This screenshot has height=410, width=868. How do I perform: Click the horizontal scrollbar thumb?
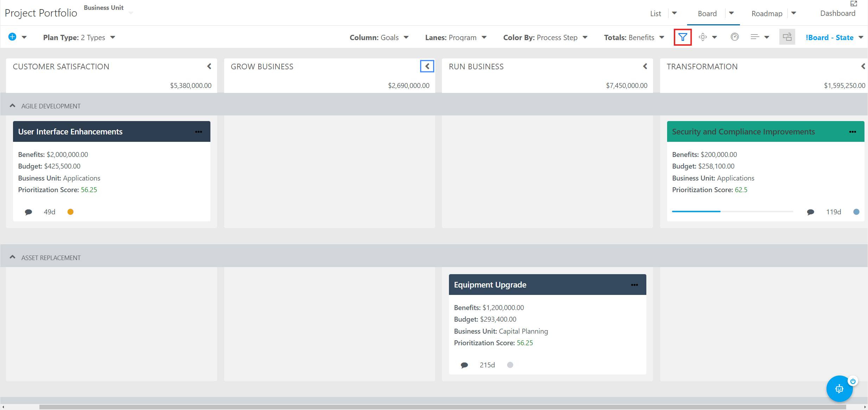[x=443, y=407]
